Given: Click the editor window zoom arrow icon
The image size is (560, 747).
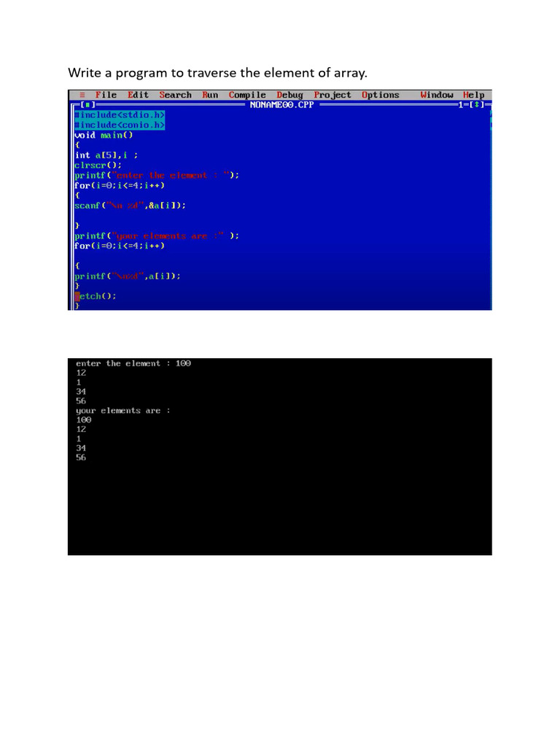Looking at the screenshot, I should (477, 104).
